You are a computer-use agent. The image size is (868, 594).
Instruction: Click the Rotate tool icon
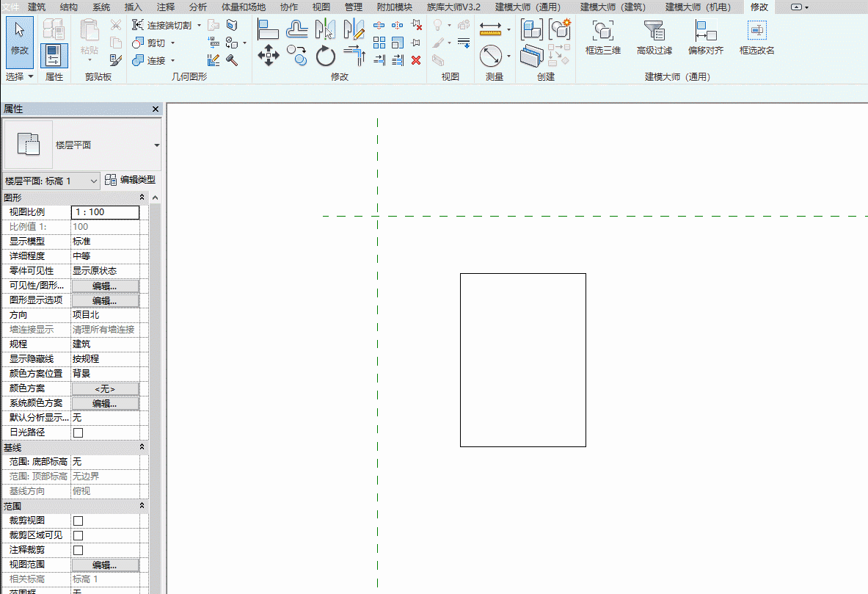pos(326,56)
